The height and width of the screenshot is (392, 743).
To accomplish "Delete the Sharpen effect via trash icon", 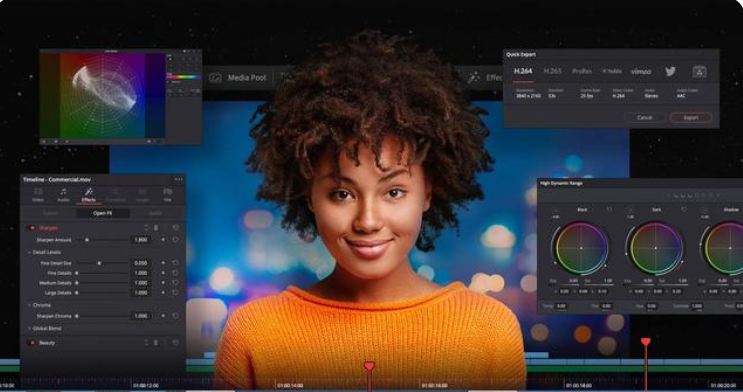I will [156, 228].
